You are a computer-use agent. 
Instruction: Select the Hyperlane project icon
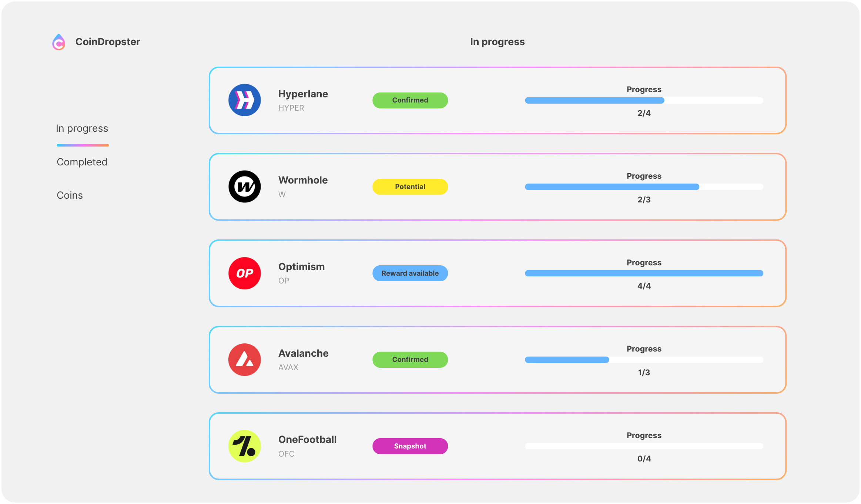pyautogui.click(x=245, y=100)
